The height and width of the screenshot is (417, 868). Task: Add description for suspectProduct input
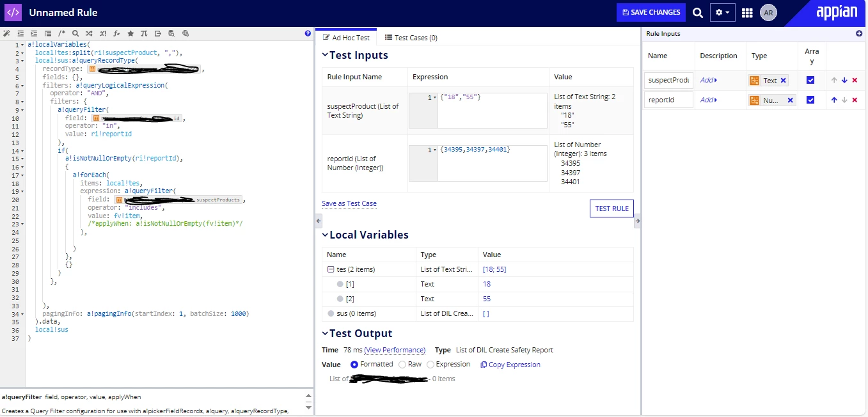point(709,81)
